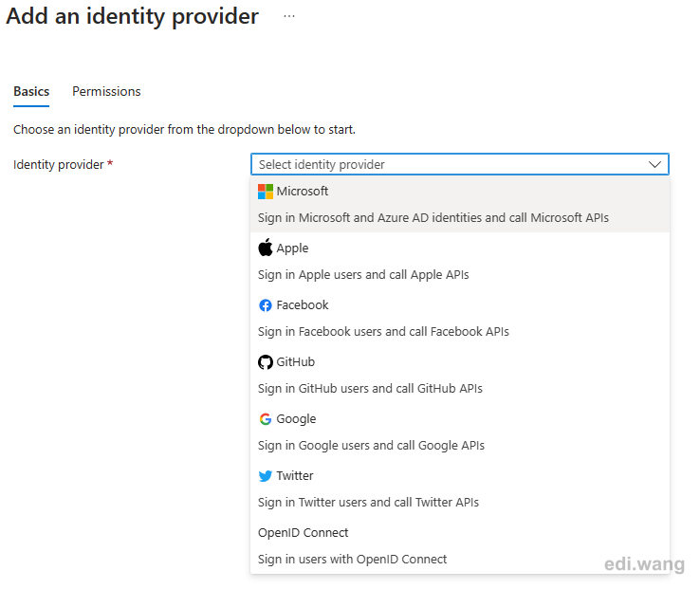Viewport: 700px width, 589px height.
Task: Click the Select identity provider combo box
Action: (460, 164)
